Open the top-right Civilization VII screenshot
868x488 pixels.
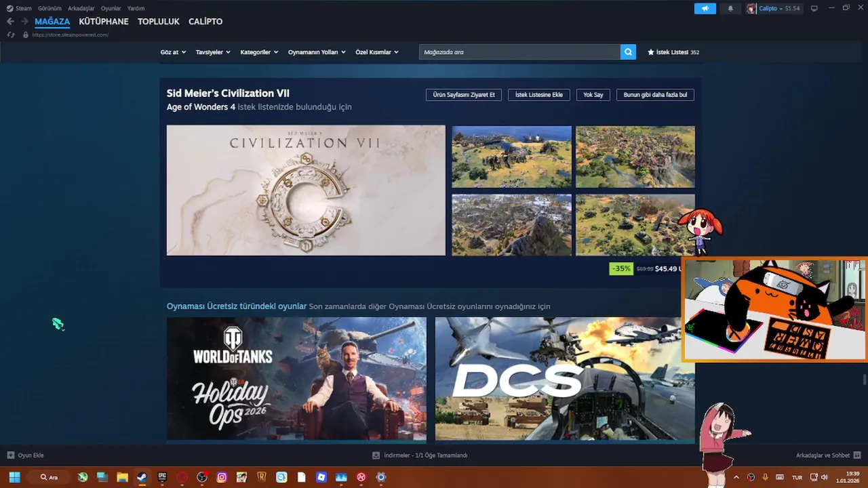coord(635,157)
